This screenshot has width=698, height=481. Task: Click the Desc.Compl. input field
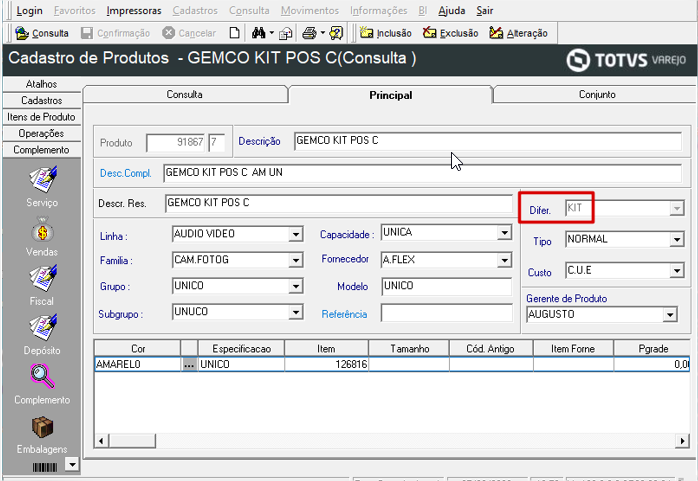422,173
